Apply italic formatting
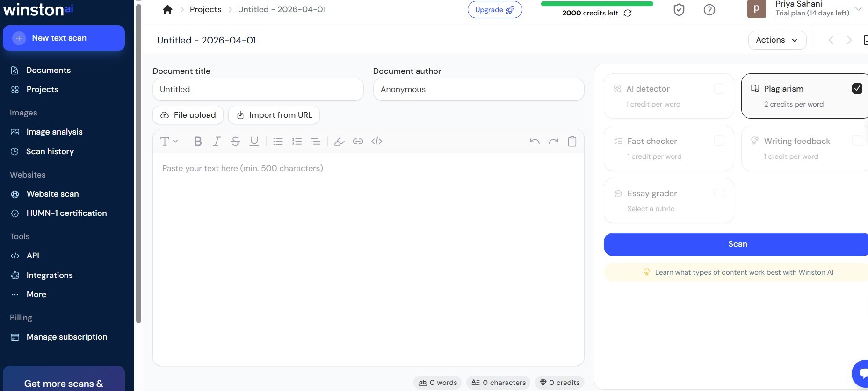 point(216,142)
